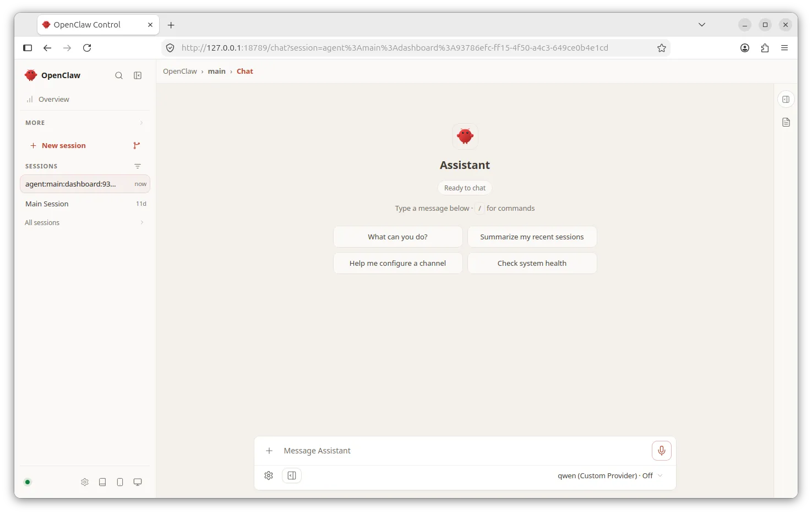Open the browser extensions icon

pyautogui.click(x=765, y=48)
